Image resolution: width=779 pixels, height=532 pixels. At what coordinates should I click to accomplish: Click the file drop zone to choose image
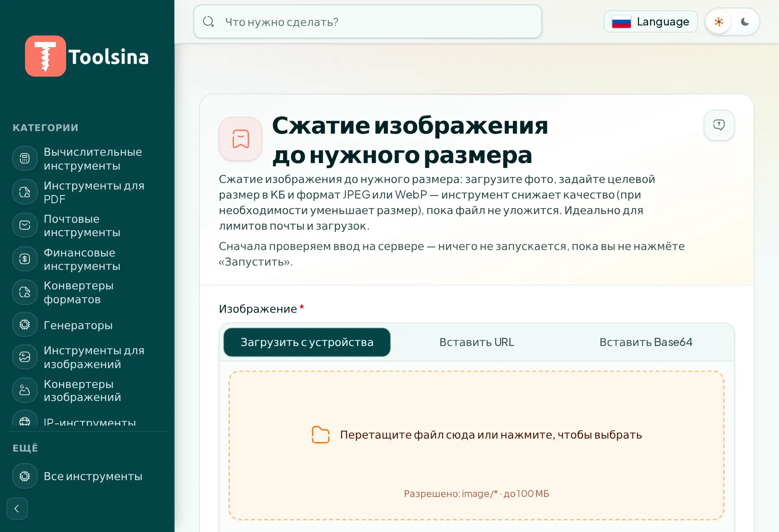(476, 445)
